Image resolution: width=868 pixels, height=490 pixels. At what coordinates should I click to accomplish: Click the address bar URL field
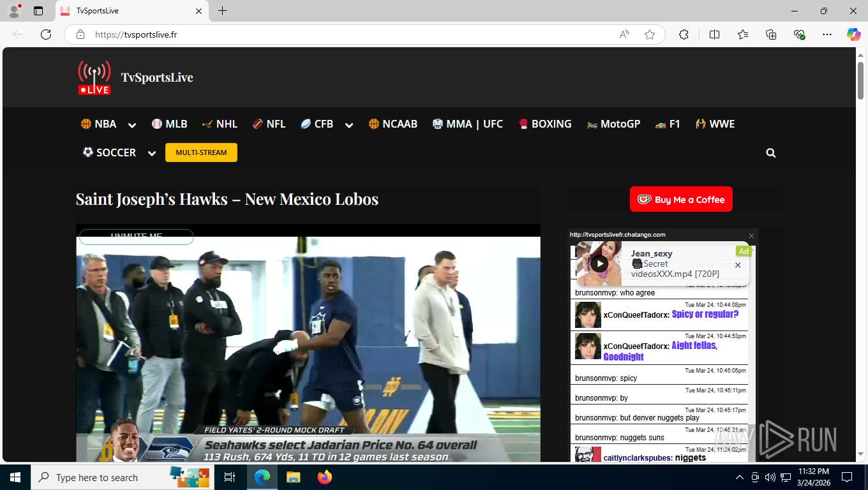tap(351, 34)
